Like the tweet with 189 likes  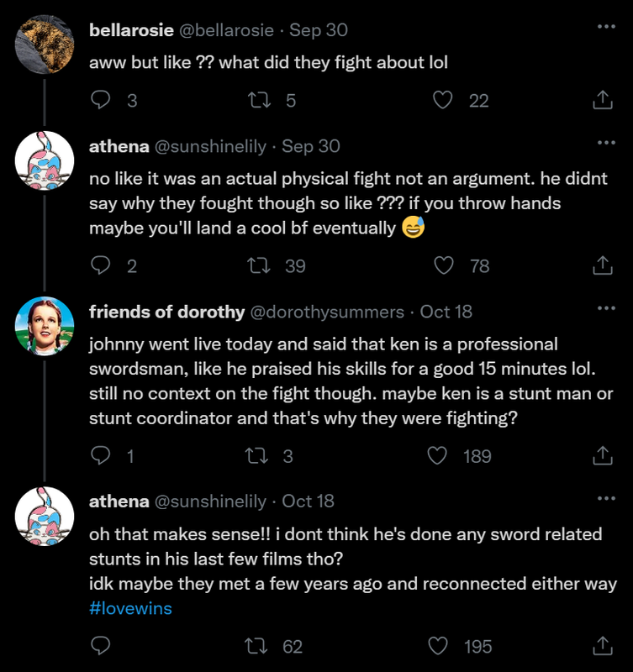coord(437,456)
